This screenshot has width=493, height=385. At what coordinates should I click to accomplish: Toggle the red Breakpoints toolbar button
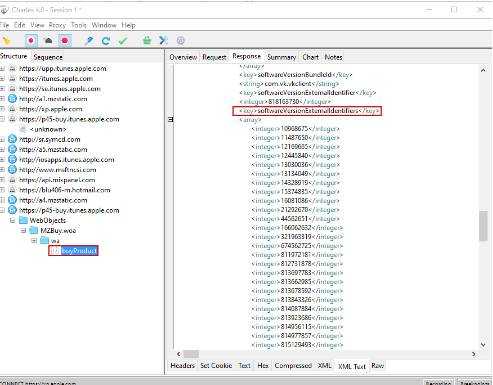65,41
